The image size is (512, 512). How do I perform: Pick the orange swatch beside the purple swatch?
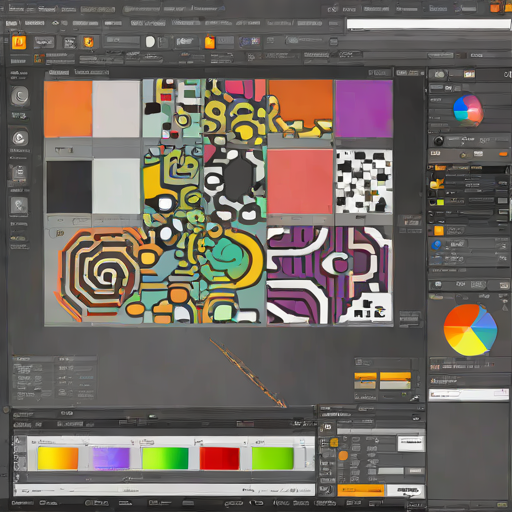coord(301,103)
